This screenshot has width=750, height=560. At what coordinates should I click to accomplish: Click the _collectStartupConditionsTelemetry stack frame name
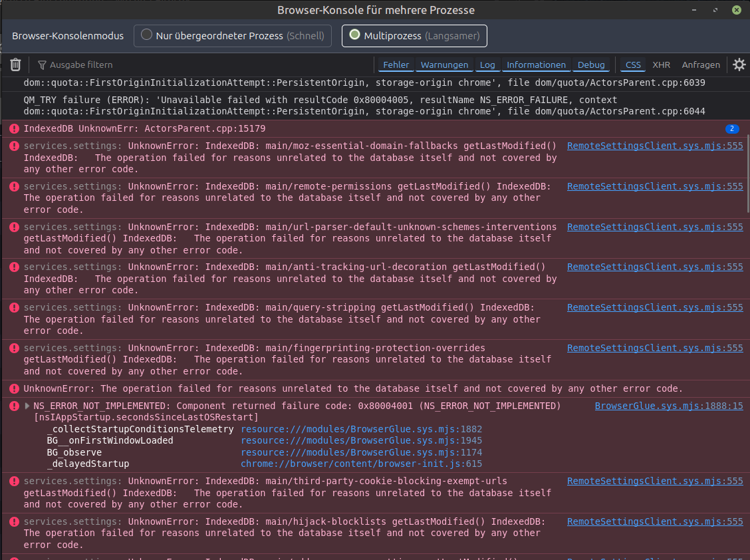click(x=140, y=430)
